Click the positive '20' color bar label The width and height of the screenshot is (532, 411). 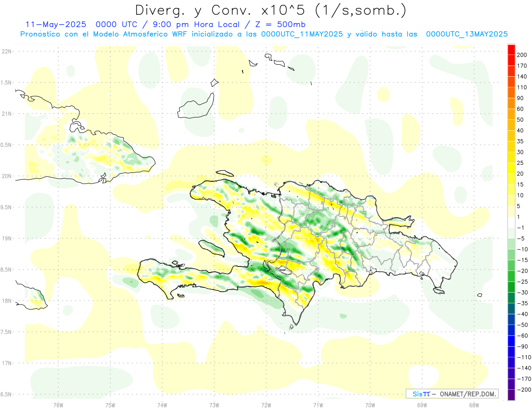click(x=520, y=174)
